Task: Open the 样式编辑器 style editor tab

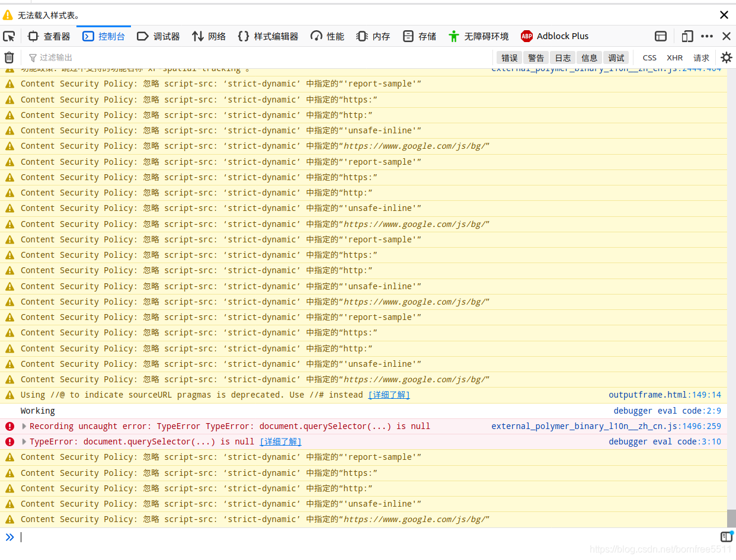Action: (x=268, y=36)
